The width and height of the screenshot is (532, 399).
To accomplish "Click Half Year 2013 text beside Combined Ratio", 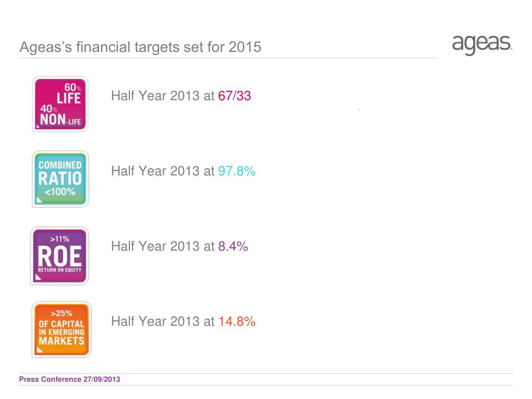I will tap(155, 171).
